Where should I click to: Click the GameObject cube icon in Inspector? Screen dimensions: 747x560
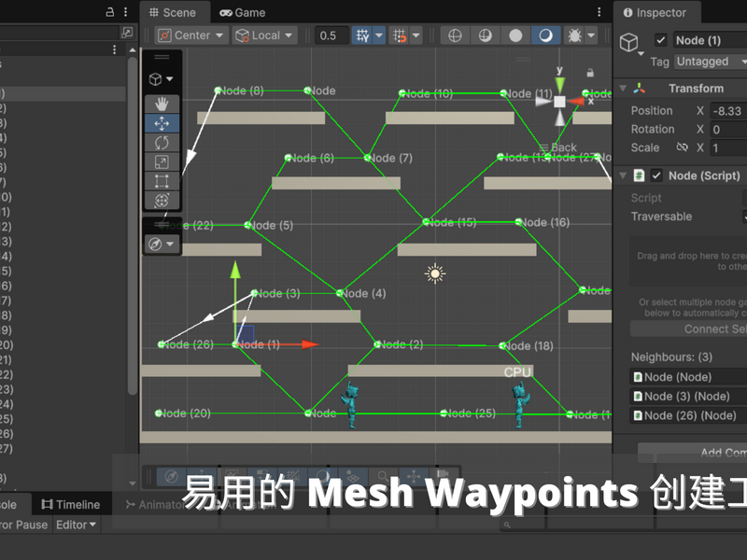pyautogui.click(x=628, y=42)
